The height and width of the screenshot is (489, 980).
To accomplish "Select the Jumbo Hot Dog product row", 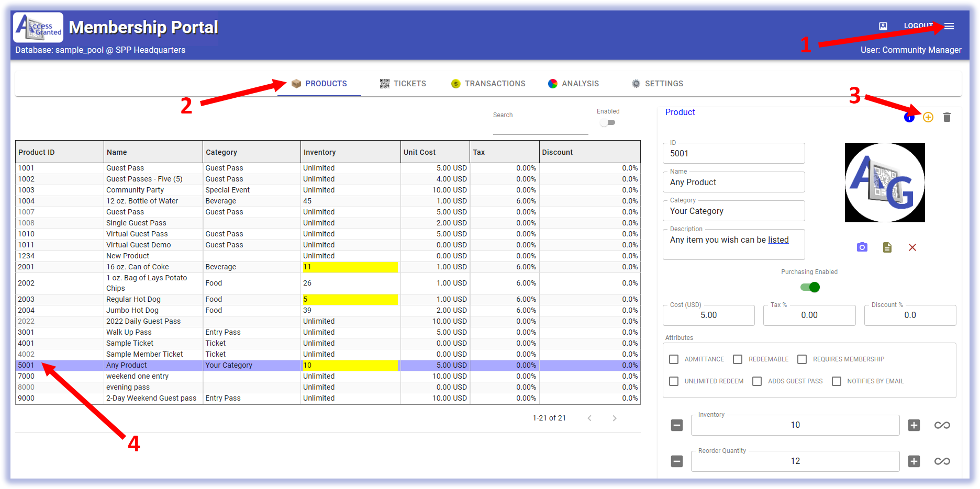I will click(x=132, y=310).
